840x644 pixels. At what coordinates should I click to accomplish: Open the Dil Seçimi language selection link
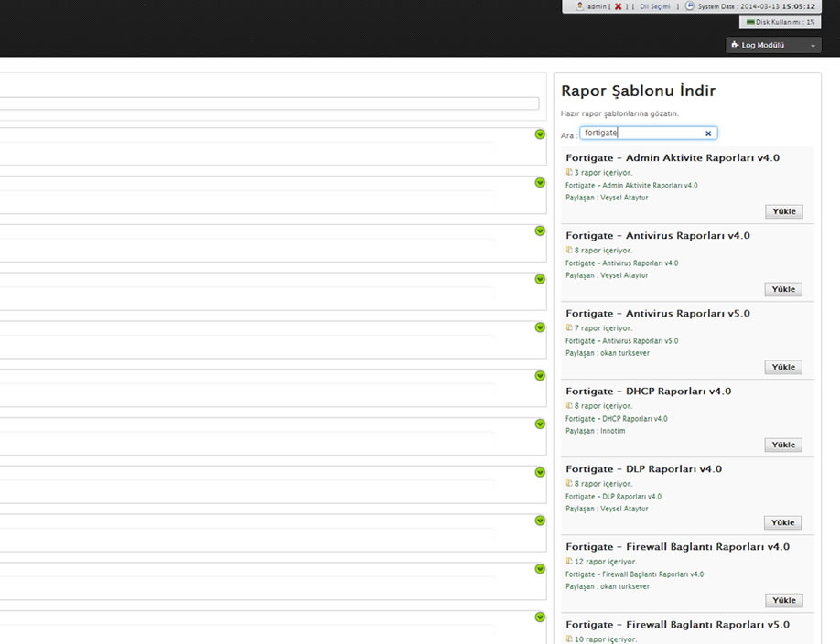click(654, 6)
